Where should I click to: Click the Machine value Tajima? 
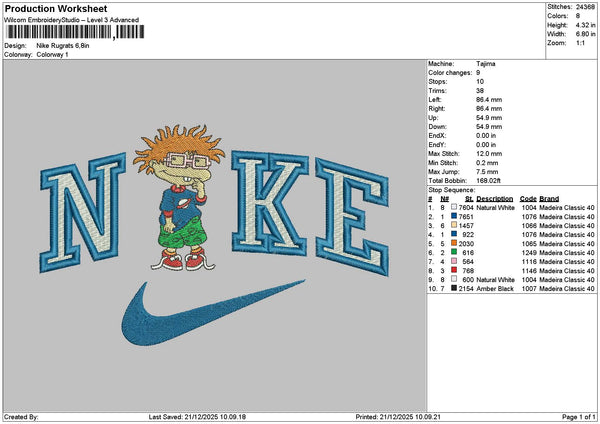(x=486, y=64)
